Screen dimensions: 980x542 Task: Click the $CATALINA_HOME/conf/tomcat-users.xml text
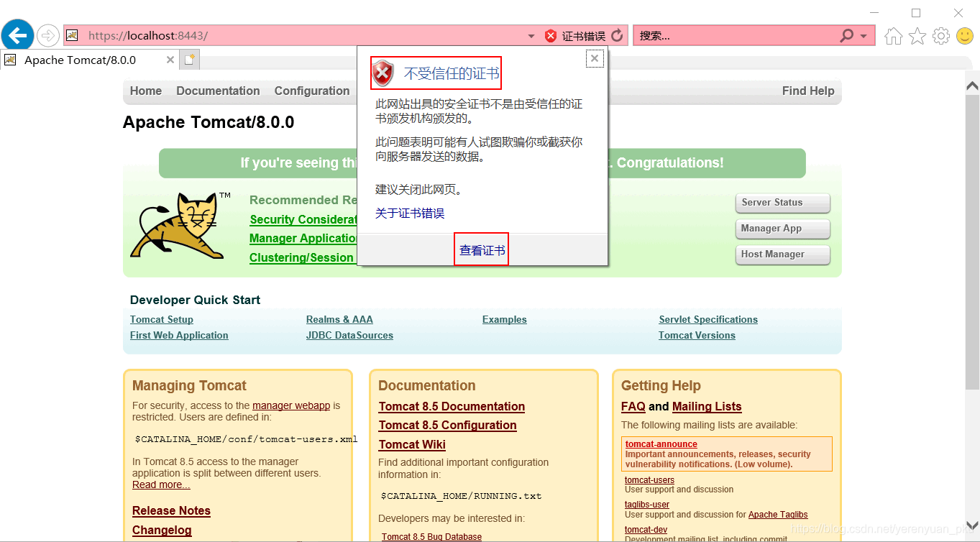[246, 439]
